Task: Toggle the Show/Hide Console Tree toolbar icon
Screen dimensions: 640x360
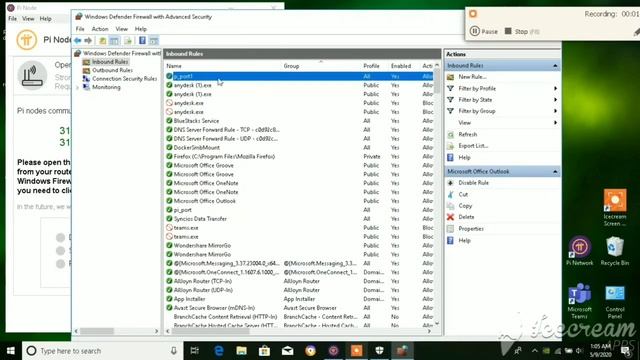Action: (114, 40)
